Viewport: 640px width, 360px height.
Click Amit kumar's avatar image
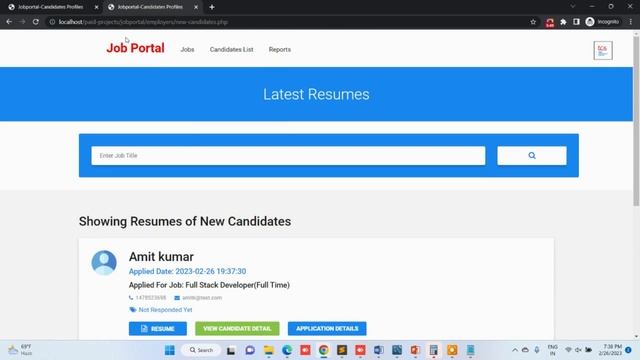[x=104, y=262]
